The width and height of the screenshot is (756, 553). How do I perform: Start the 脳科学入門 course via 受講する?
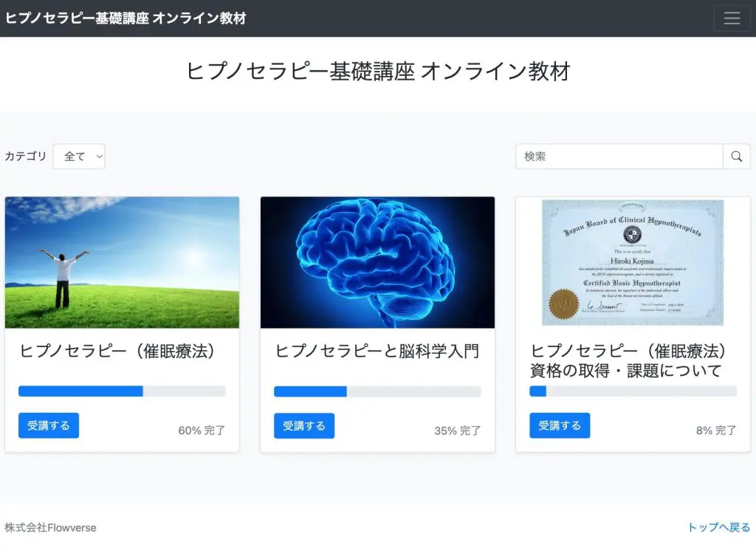(304, 425)
